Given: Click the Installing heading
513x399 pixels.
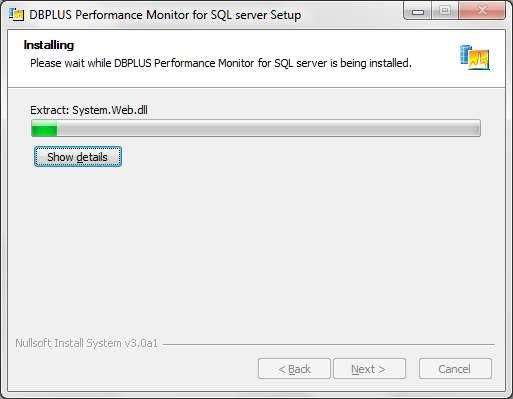Looking at the screenshot, I should (49, 45).
